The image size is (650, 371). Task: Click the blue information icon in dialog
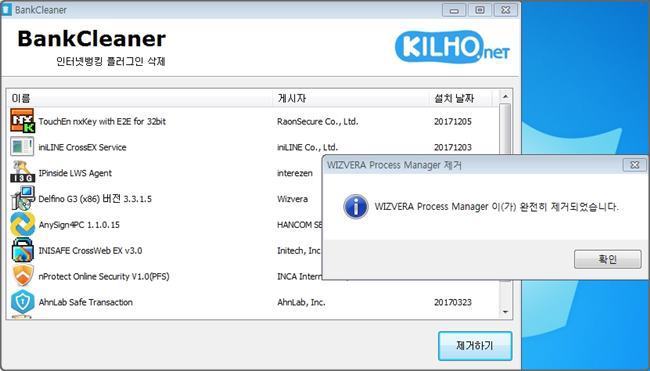pos(356,206)
